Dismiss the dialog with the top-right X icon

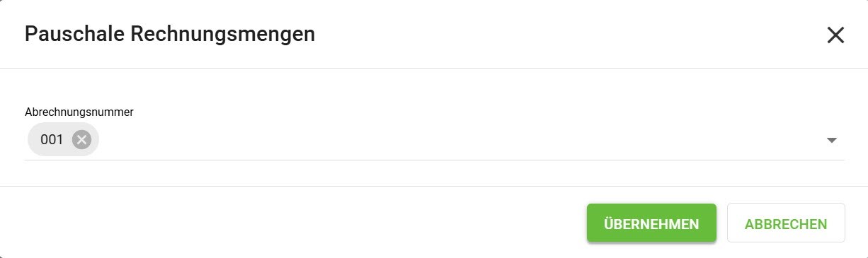835,35
